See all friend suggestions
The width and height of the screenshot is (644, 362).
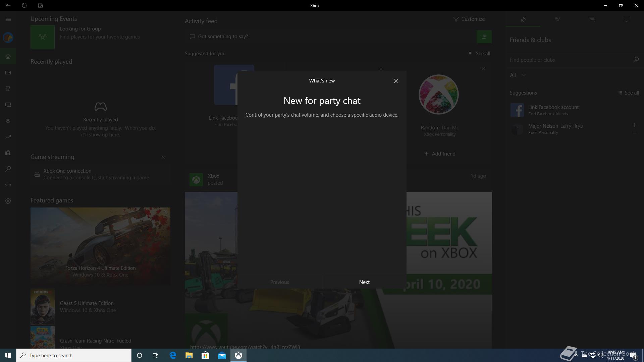click(x=629, y=93)
